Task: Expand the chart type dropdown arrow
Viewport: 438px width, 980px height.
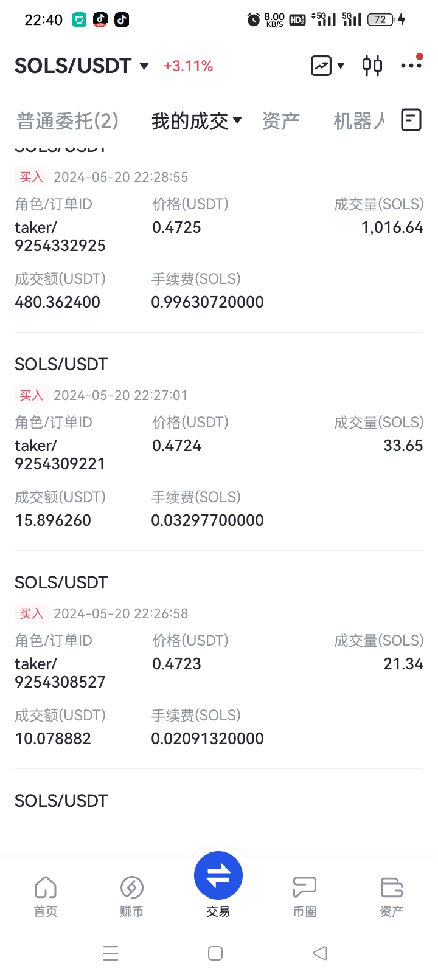Action: pos(341,66)
